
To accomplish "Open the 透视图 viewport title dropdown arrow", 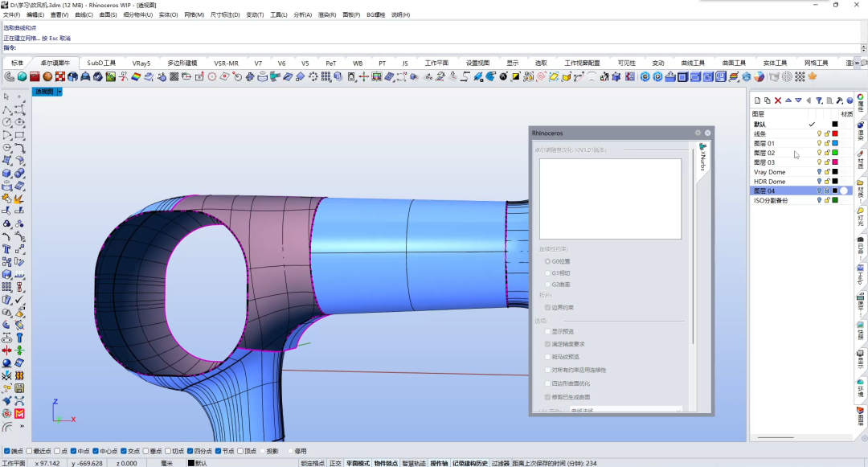I will (59, 92).
